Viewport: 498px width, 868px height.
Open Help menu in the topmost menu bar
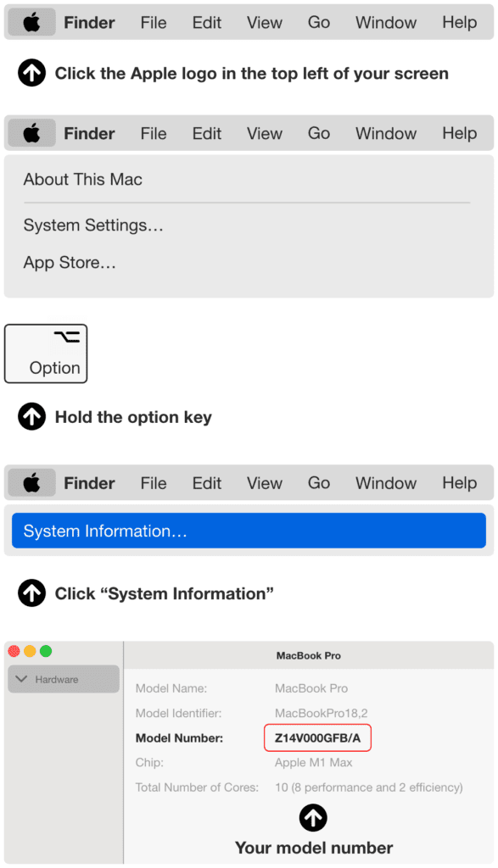pos(459,23)
